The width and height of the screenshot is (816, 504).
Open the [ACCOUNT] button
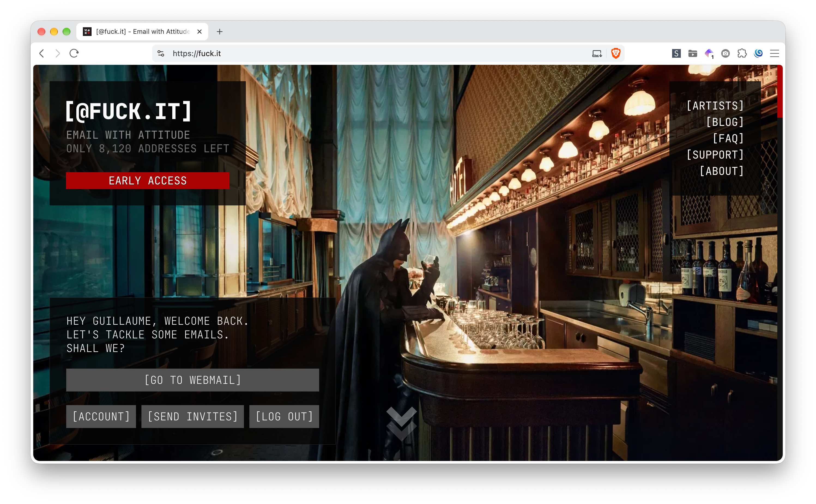pos(101,417)
